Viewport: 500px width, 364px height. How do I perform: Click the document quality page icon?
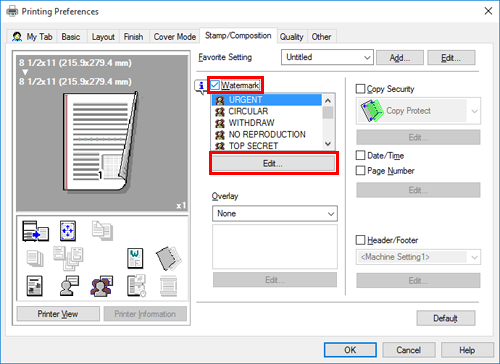(x=34, y=286)
